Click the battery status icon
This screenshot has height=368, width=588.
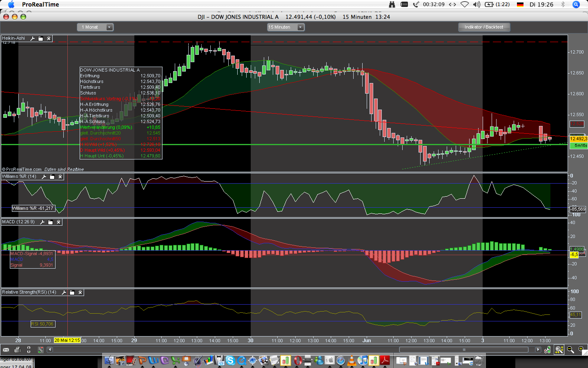point(489,4)
